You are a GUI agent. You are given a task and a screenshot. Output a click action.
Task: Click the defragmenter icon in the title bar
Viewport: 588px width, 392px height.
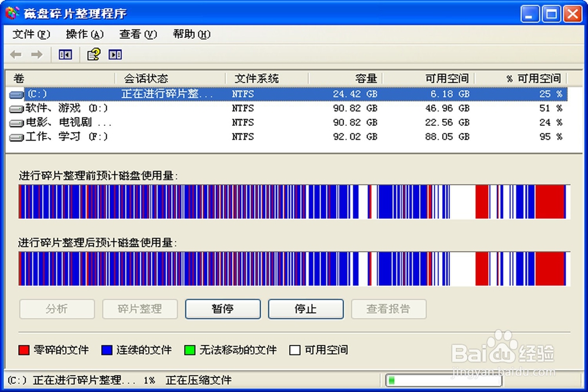pos(9,12)
